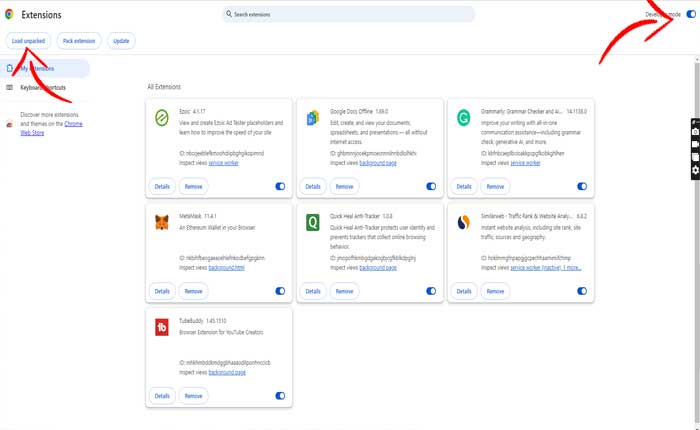Disable the Quick Heal Anti-Tracker toggle
Image resolution: width=700 pixels, height=430 pixels.
[x=431, y=291]
